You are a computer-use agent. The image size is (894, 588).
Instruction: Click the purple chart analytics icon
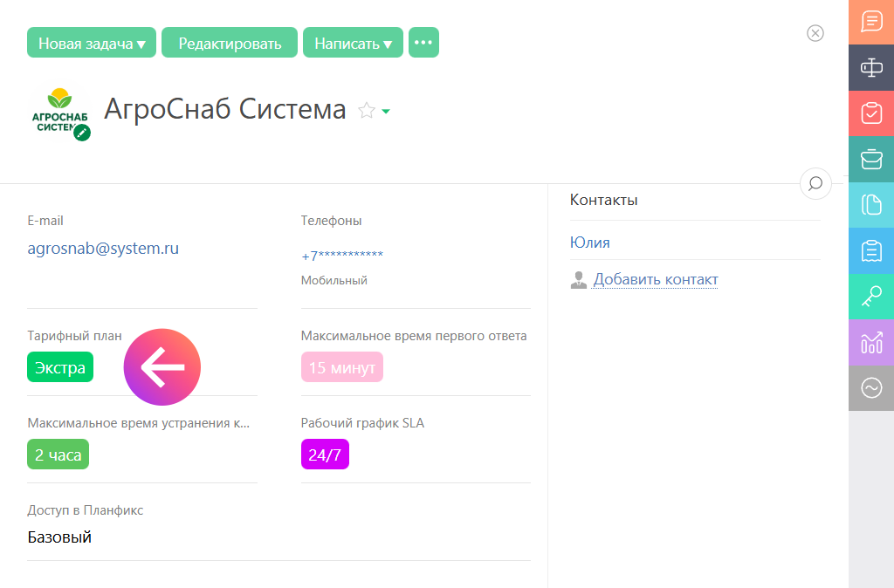click(x=871, y=343)
